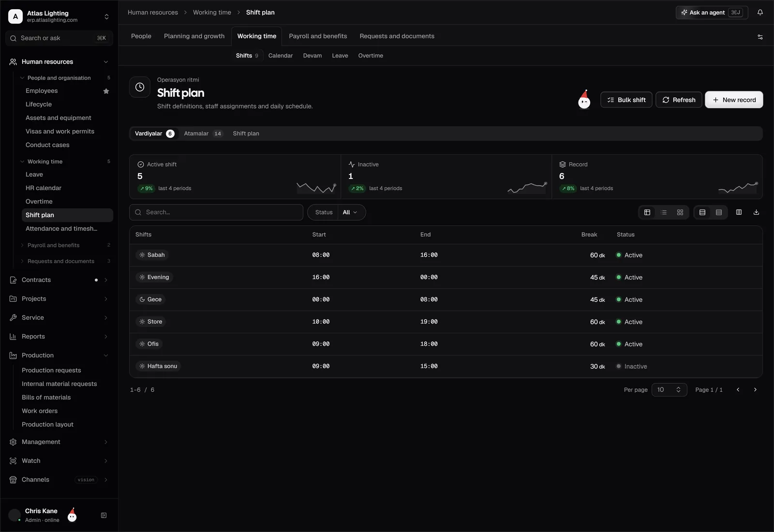The height and width of the screenshot is (532, 774).
Task: Select compact row density icon
Action: (x=719, y=212)
